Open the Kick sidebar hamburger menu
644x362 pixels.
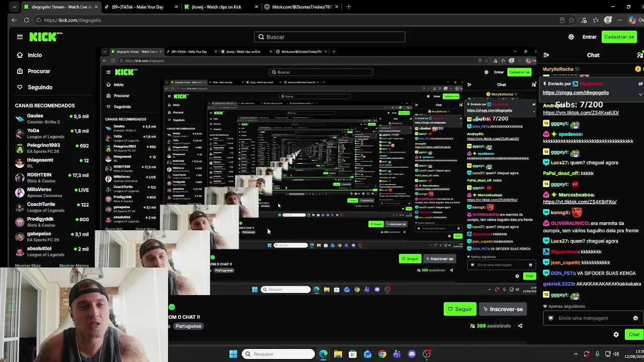(20, 37)
